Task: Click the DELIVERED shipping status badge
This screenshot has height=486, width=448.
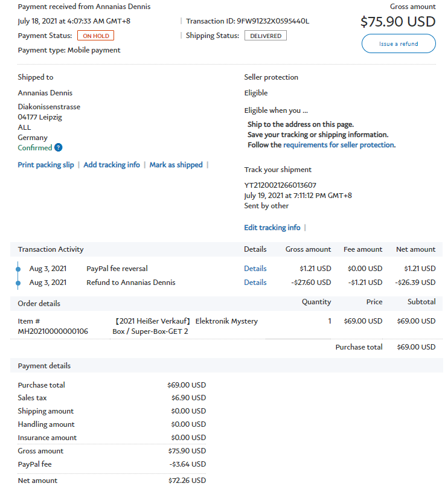Action: [265, 36]
